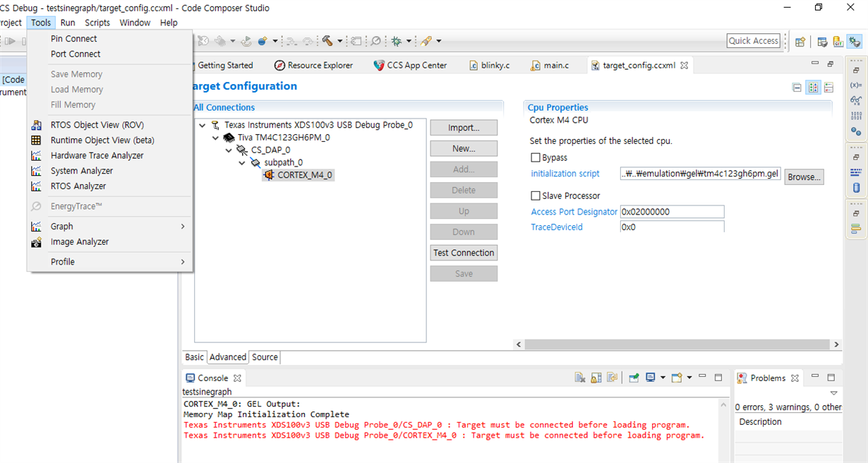Click the flash/load program pencil icon
Image resolution: width=868 pixels, height=463 pixels.
tap(426, 41)
